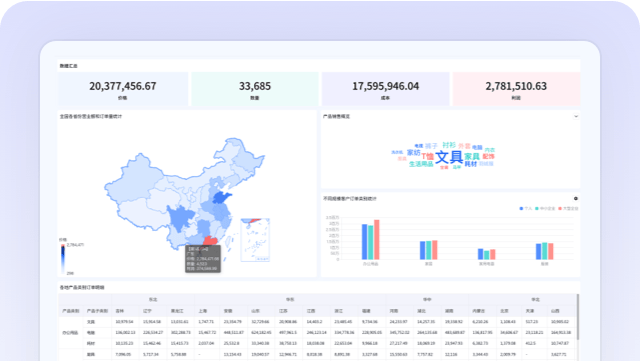This screenshot has height=362, width=640.
Task: Click the table cell showing 10,979.54
Action: click(124, 322)
